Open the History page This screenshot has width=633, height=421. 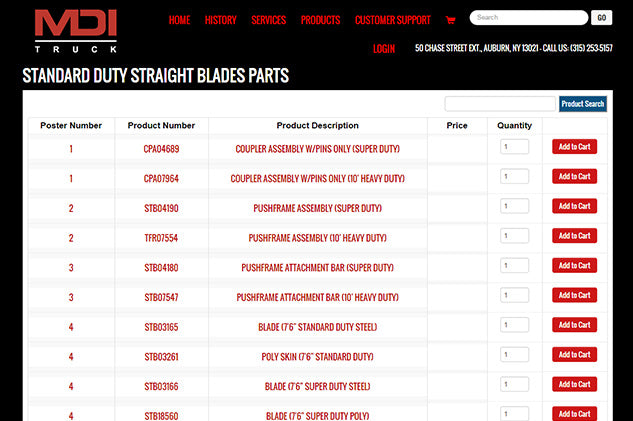(220, 20)
